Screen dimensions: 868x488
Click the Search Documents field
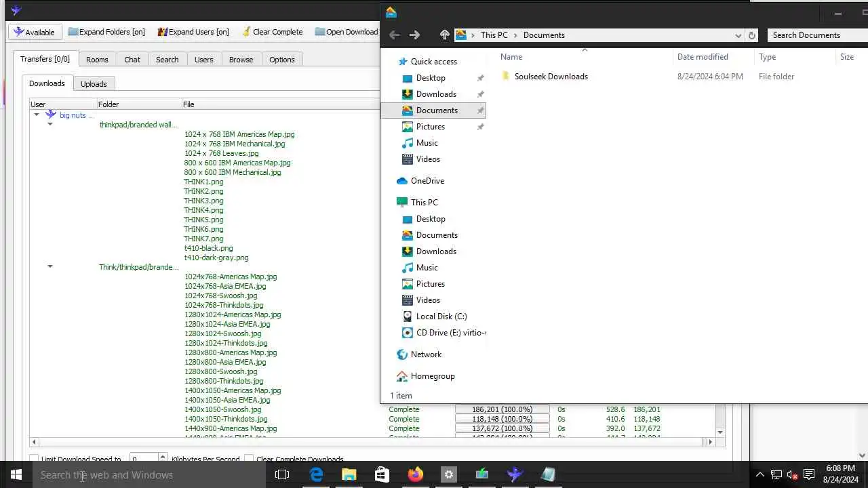(817, 35)
